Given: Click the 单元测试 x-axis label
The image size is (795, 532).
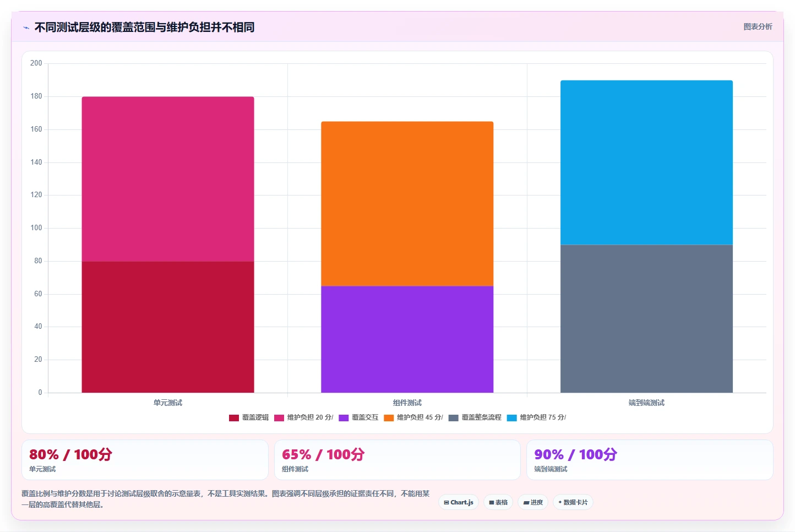Looking at the screenshot, I should click(168, 403).
